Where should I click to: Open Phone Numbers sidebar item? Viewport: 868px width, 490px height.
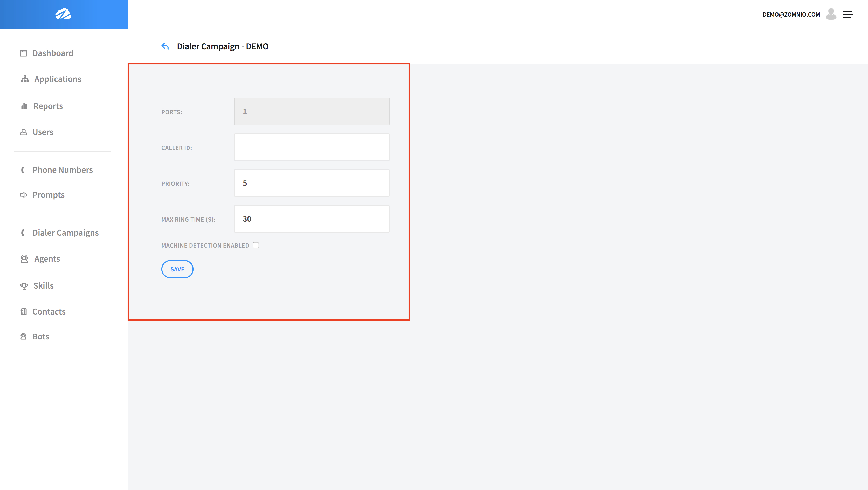pos(63,169)
